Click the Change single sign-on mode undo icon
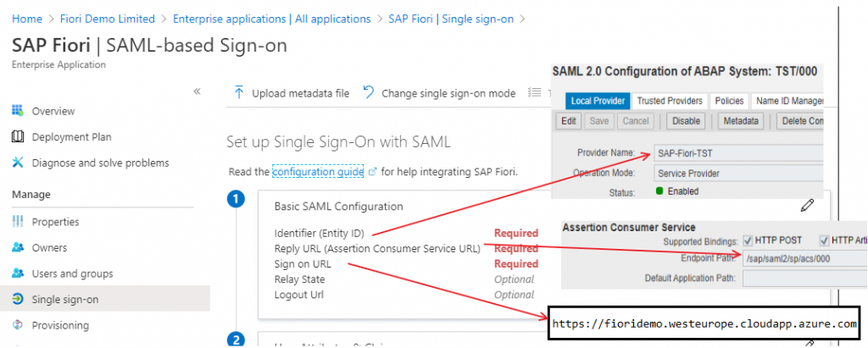868x348 pixels. [369, 92]
